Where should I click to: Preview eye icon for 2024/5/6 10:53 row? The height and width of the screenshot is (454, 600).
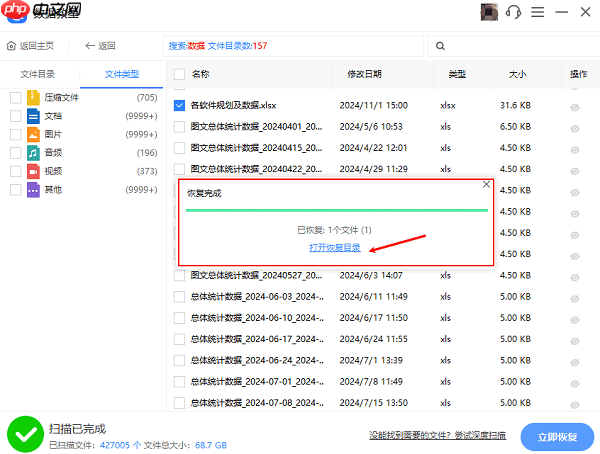[575, 129]
